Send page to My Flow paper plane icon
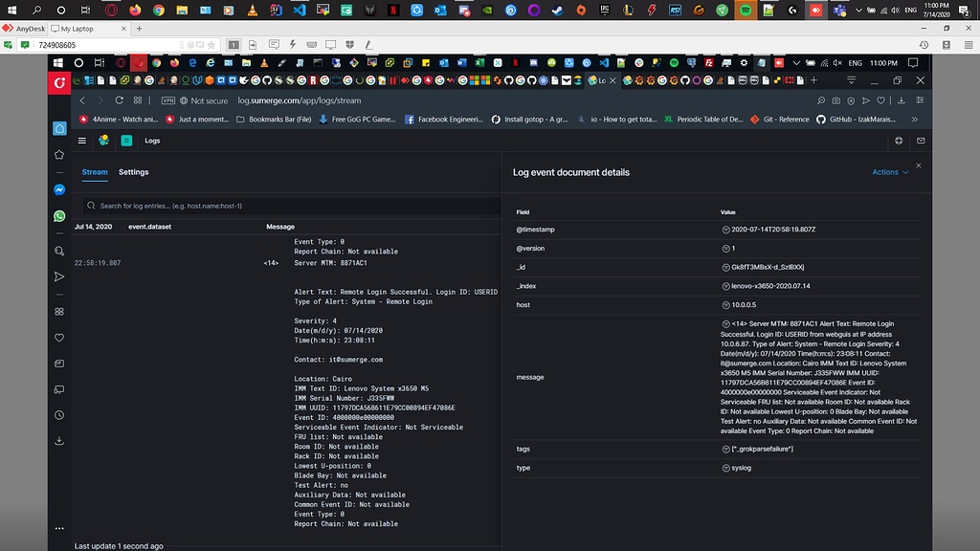This screenshot has height=551, width=980. (865, 99)
